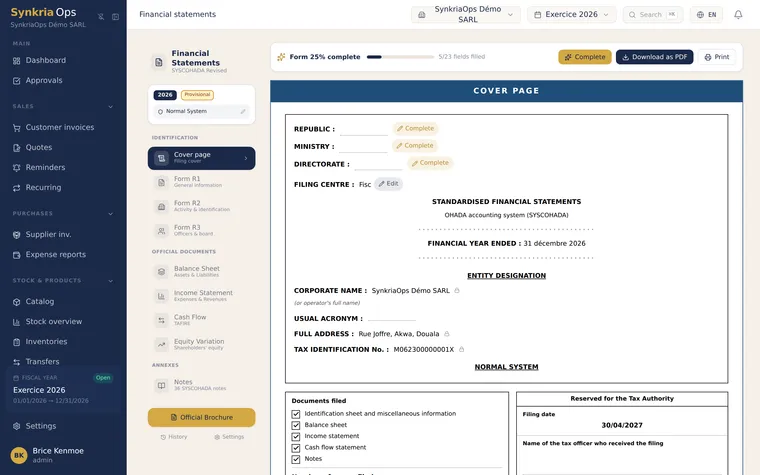This screenshot has height=475, width=760.
Task: Click the form completion progress bar
Action: pos(400,57)
